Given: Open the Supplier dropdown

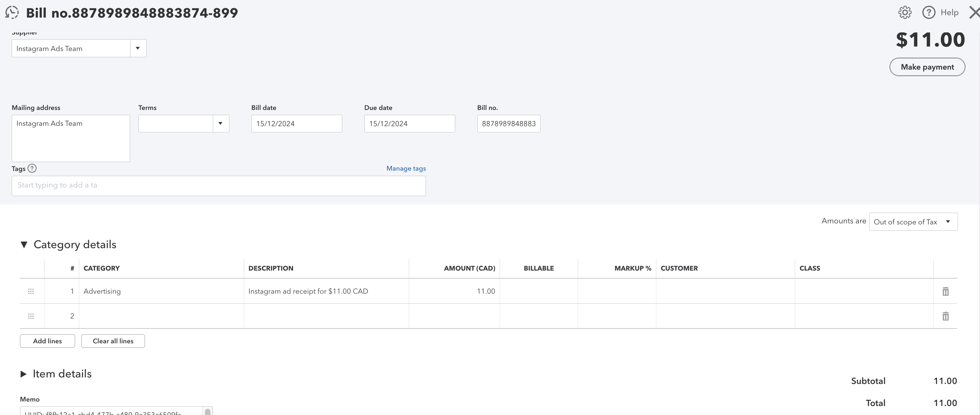Looking at the screenshot, I should pos(138,48).
